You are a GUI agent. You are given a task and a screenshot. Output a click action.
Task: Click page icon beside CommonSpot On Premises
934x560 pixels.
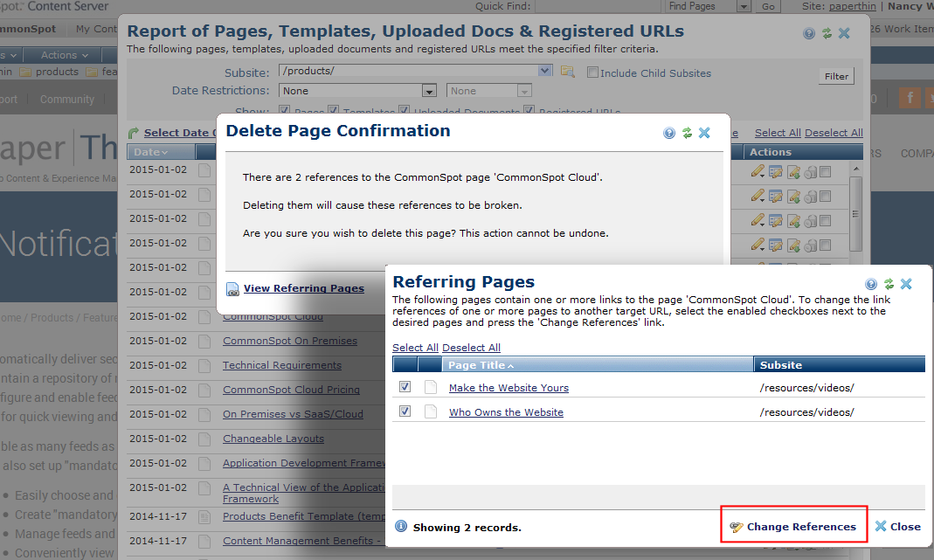(x=204, y=342)
